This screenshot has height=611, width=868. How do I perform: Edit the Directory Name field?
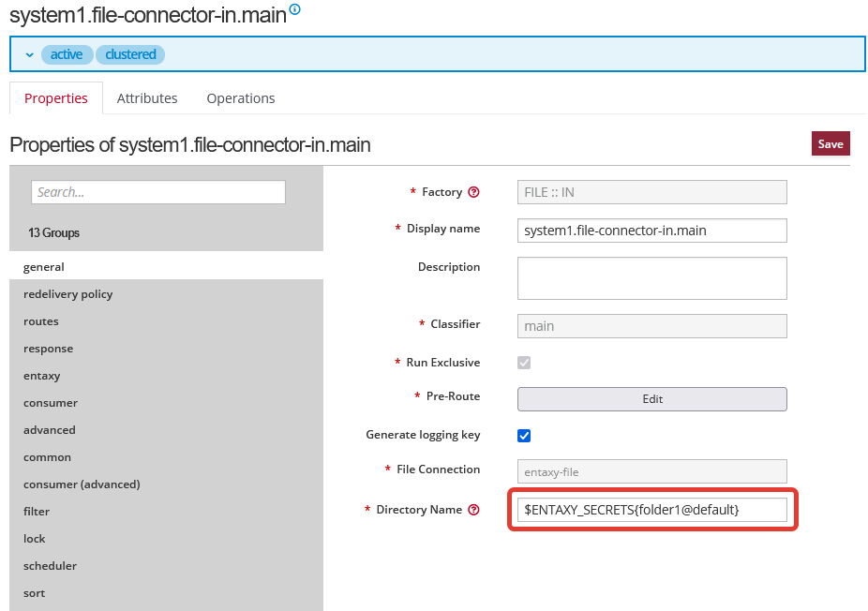pos(651,509)
